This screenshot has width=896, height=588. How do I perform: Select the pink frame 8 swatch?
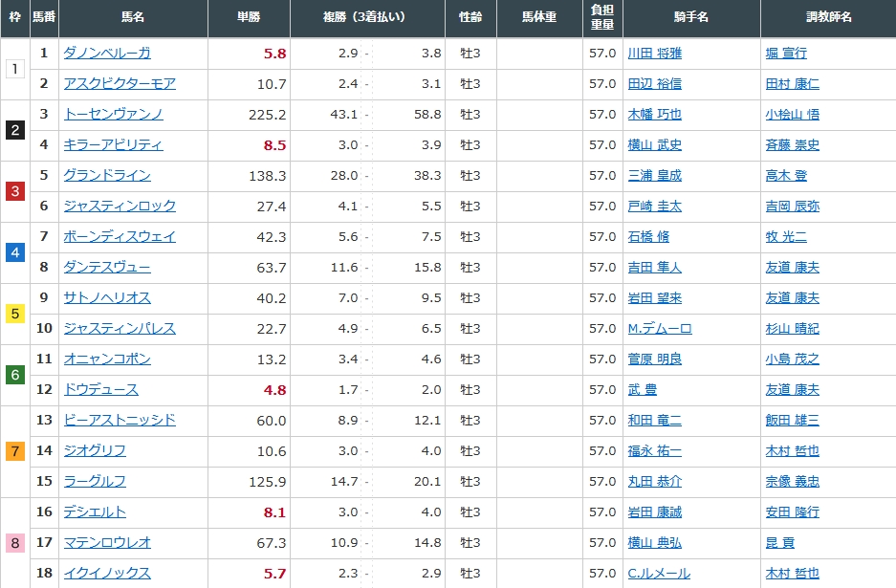click(x=14, y=543)
